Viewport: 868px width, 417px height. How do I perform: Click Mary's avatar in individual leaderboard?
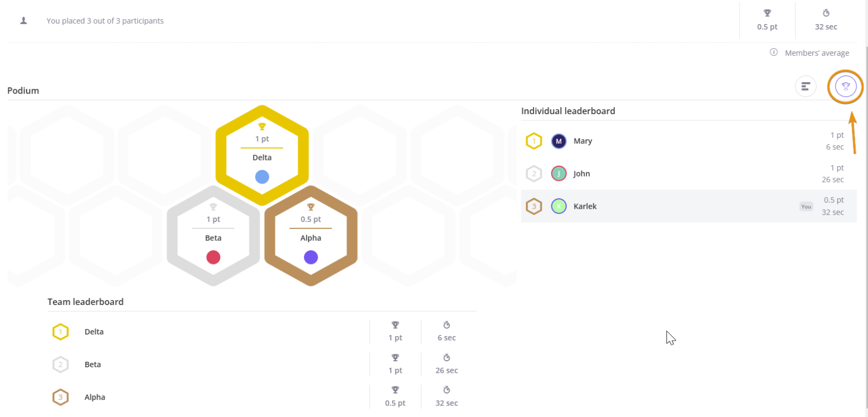tap(558, 141)
